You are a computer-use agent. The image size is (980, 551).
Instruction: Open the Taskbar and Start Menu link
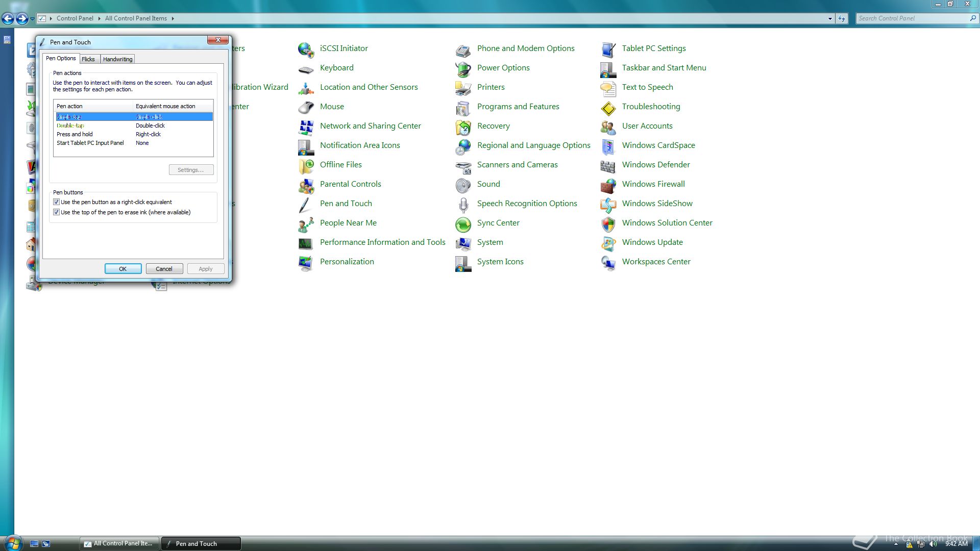[x=664, y=68]
